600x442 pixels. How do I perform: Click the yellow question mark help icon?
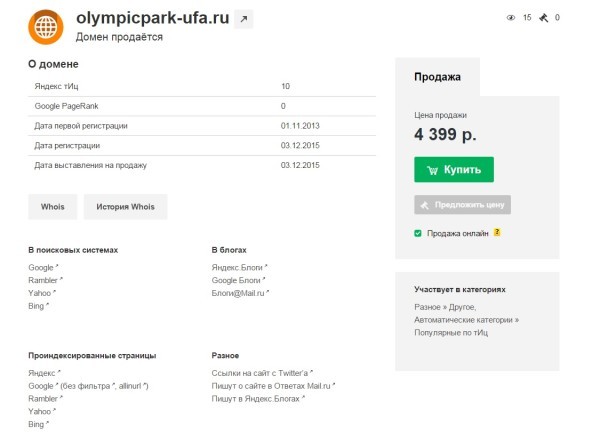497,233
